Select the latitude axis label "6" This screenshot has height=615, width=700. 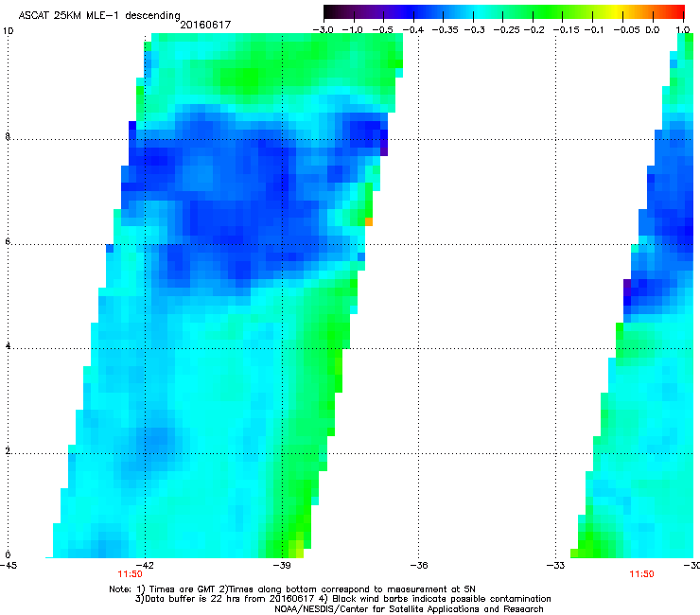[x=8, y=241]
